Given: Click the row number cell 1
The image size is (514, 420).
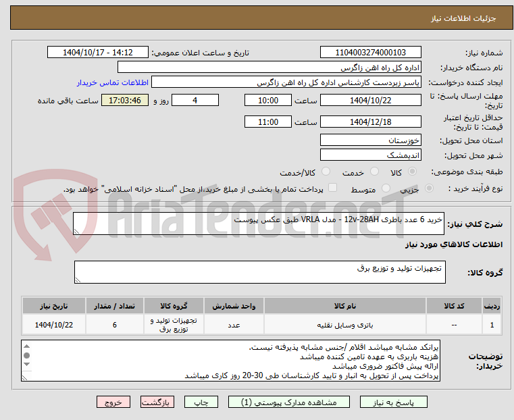Looking at the screenshot, I should pos(492,325).
